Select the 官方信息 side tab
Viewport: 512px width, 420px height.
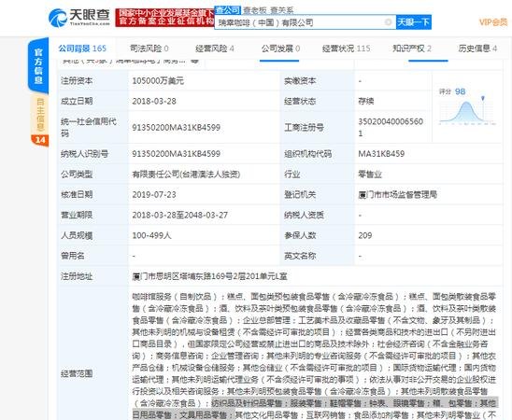38,66
